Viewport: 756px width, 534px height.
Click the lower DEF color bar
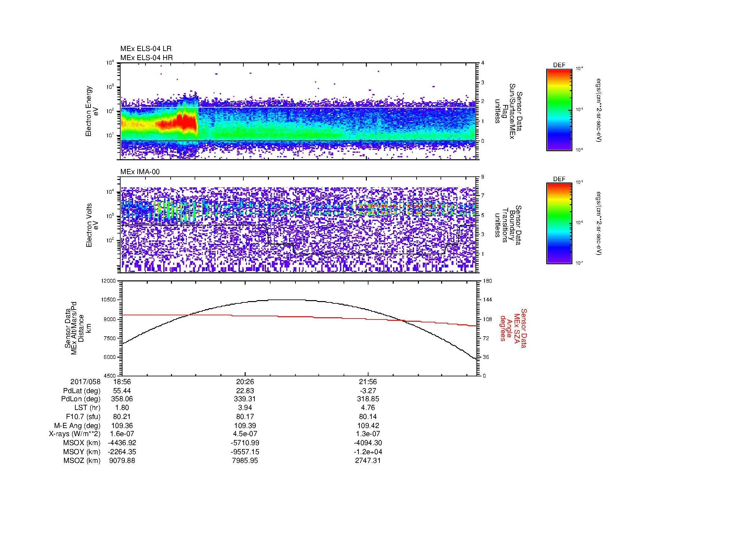tap(559, 224)
